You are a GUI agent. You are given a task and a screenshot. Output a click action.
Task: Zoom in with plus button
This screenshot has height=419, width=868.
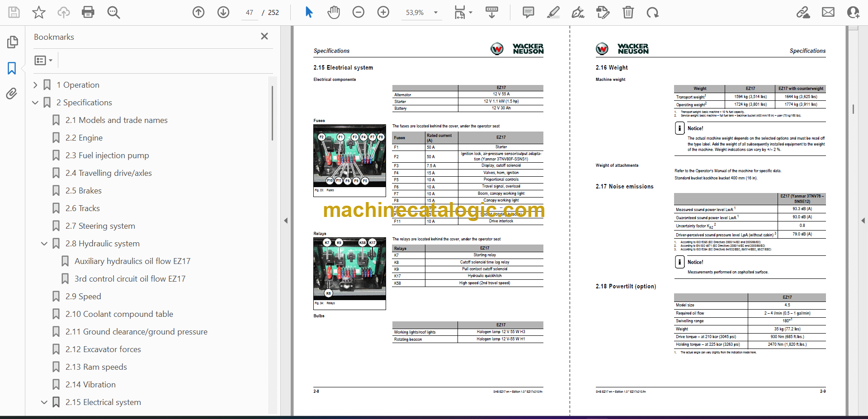tap(383, 12)
